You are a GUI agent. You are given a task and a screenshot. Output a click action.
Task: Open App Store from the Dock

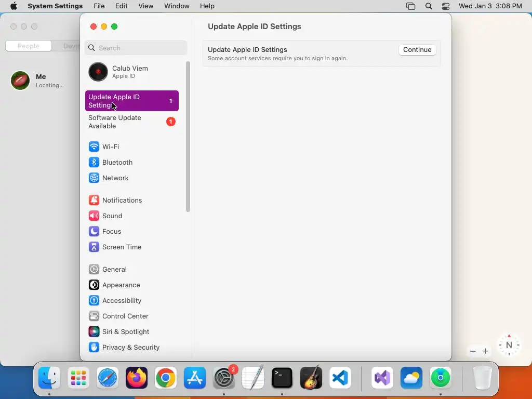(195, 378)
